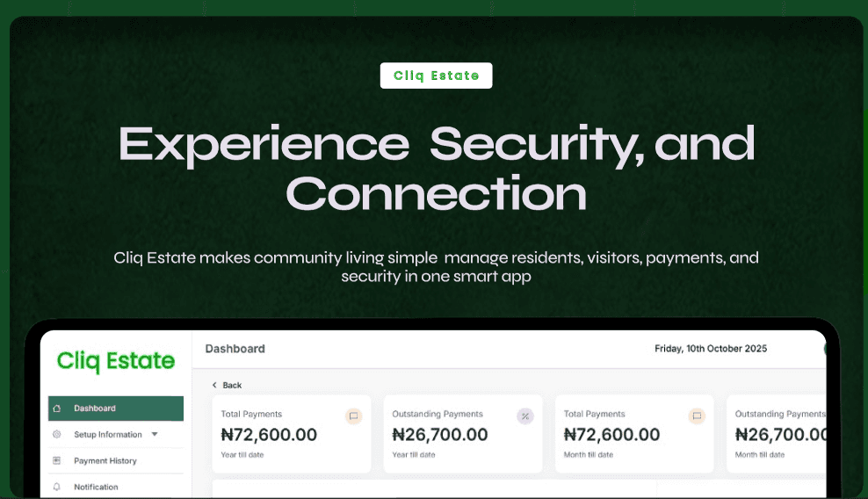The image size is (868, 499).
Task: Expand the Setup Information dropdown arrow
Action: pos(155,434)
